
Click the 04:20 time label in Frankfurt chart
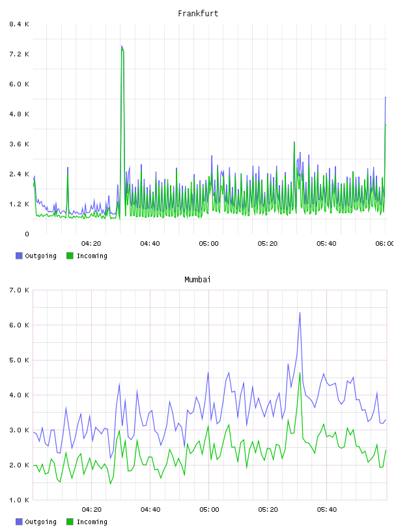click(x=91, y=244)
